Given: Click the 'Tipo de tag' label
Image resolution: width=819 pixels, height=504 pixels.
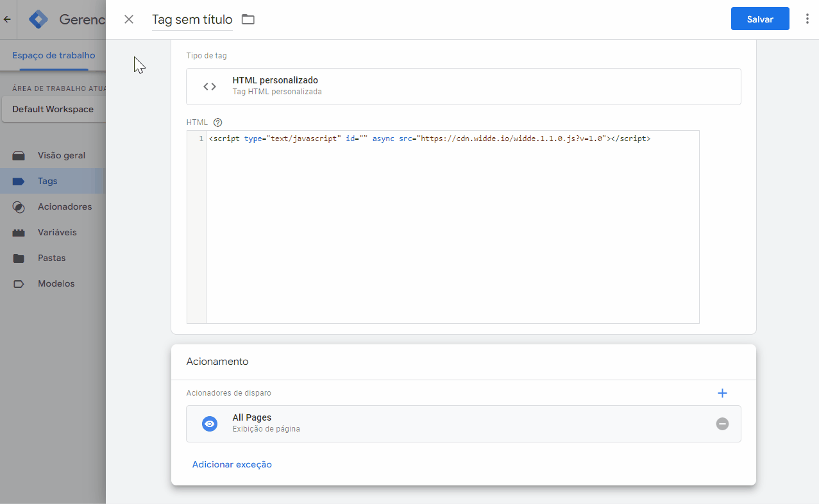Looking at the screenshot, I should (x=207, y=56).
